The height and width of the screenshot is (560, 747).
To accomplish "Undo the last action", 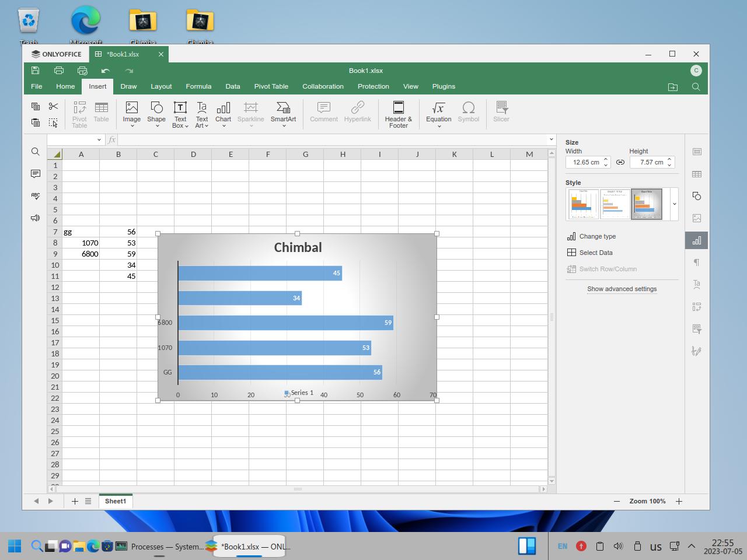I will [x=106, y=71].
